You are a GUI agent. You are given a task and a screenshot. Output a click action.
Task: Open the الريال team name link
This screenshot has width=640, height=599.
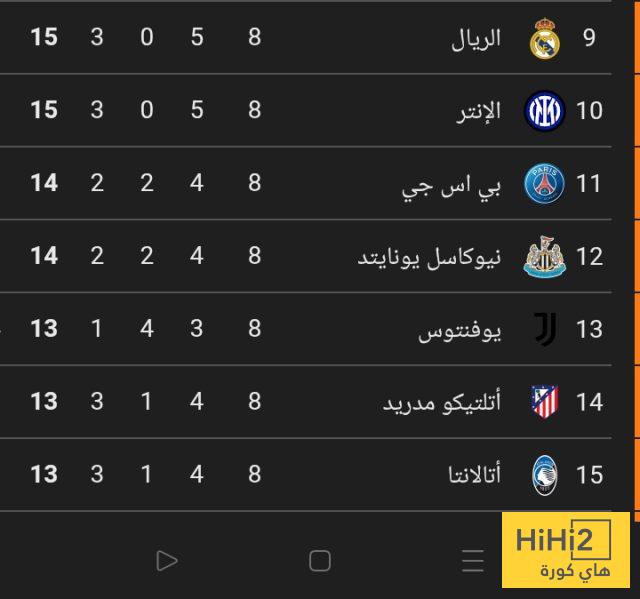point(482,39)
